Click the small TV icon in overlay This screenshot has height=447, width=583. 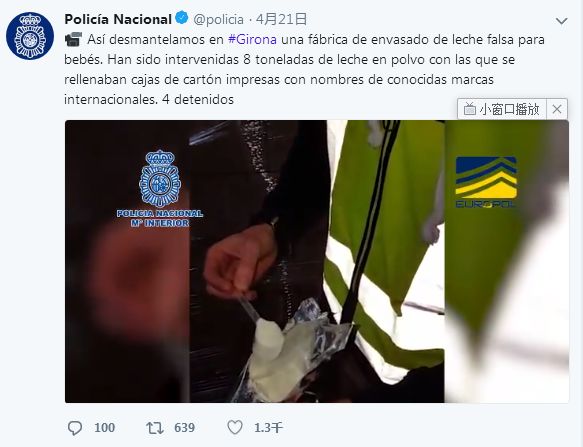click(x=470, y=109)
